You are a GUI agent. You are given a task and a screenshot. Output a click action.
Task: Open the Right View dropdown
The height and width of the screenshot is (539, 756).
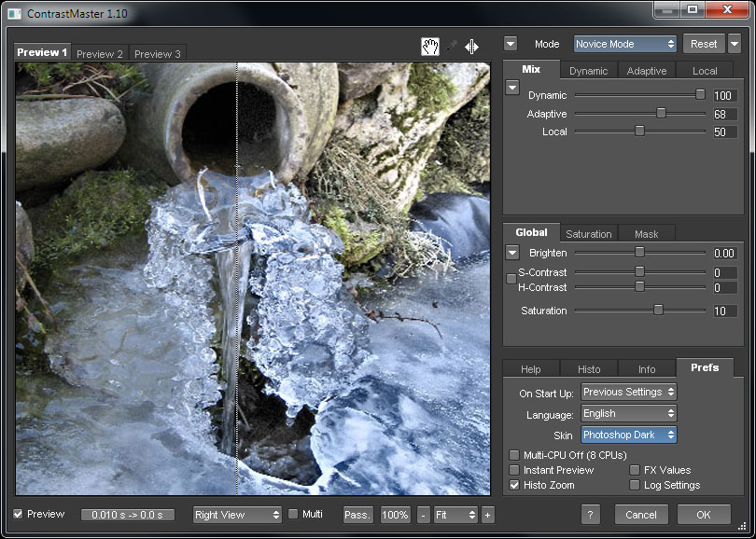tap(237, 515)
